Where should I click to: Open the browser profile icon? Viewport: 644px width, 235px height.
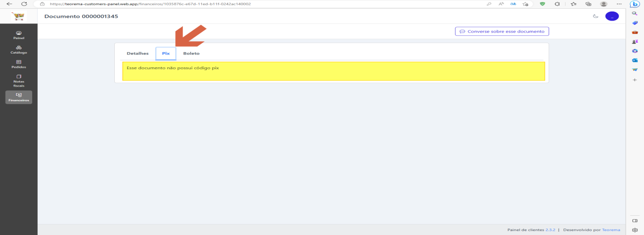pyautogui.click(x=604, y=4)
